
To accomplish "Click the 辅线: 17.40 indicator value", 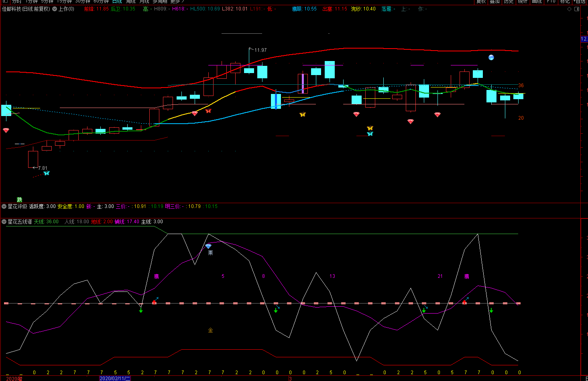I will coord(127,222).
